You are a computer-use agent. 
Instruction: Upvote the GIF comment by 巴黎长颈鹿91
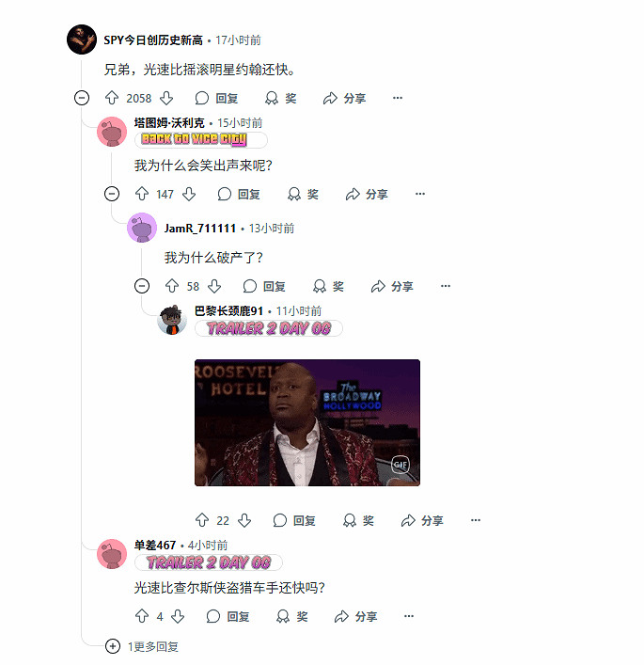click(x=202, y=520)
